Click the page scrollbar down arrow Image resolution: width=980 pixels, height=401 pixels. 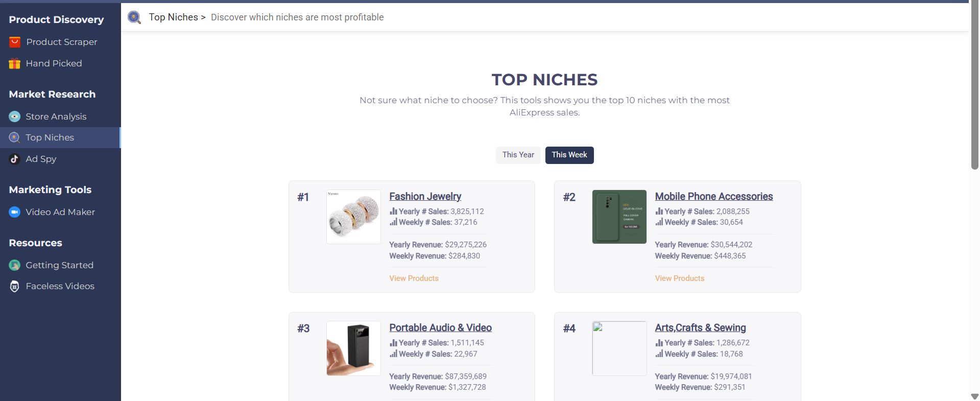click(x=974, y=396)
